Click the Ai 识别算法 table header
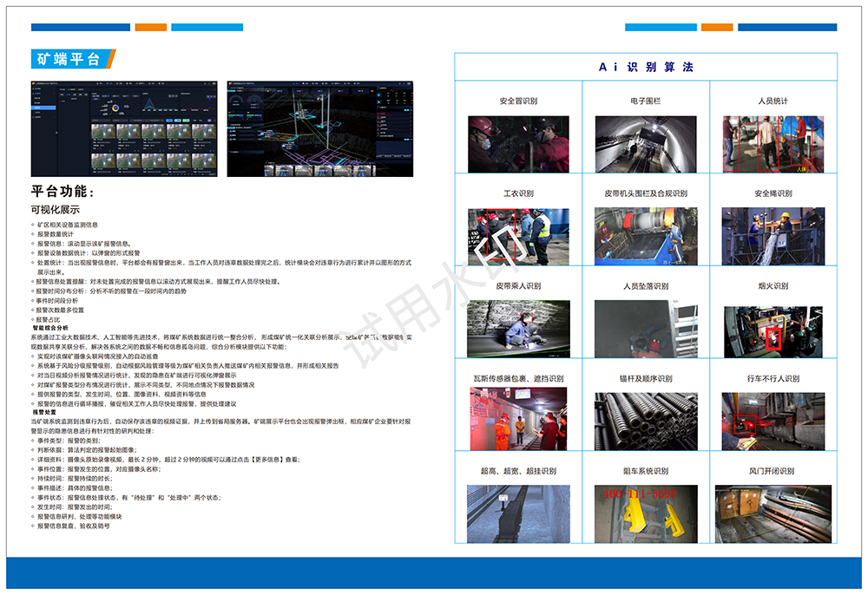 [646, 67]
